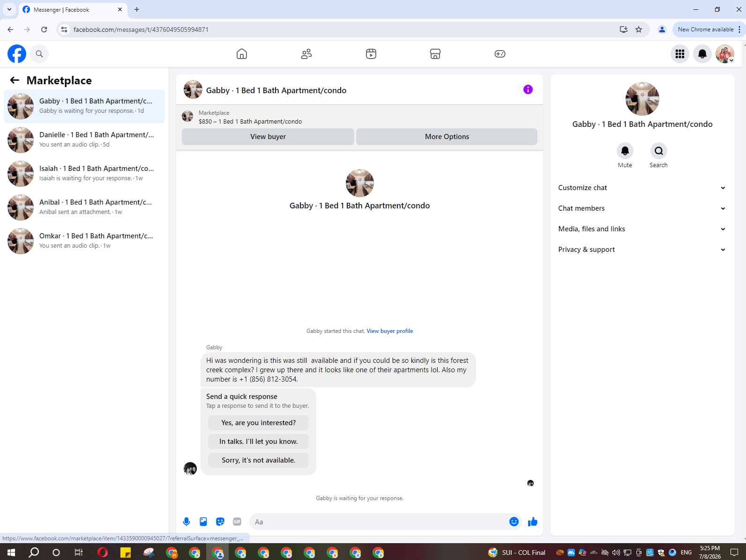The height and width of the screenshot is (560, 746).
Task: Open the Facebook search icon
Action: (39, 54)
